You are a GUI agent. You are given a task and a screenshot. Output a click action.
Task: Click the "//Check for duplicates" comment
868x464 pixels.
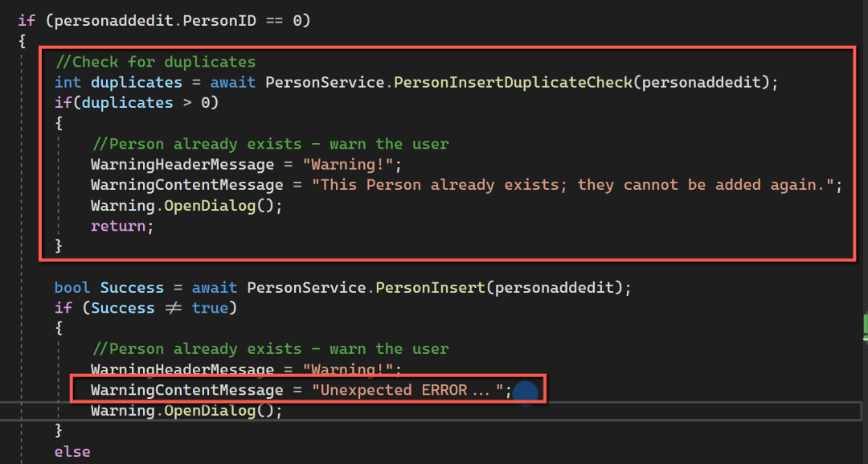(x=155, y=61)
